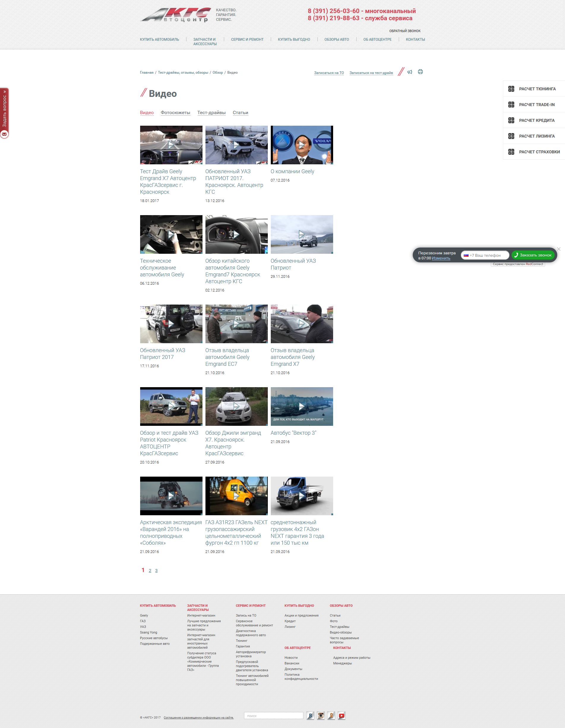Open Об автоцентре in the top menu
This screenshot has width=565, height=728.
[377, 39]
